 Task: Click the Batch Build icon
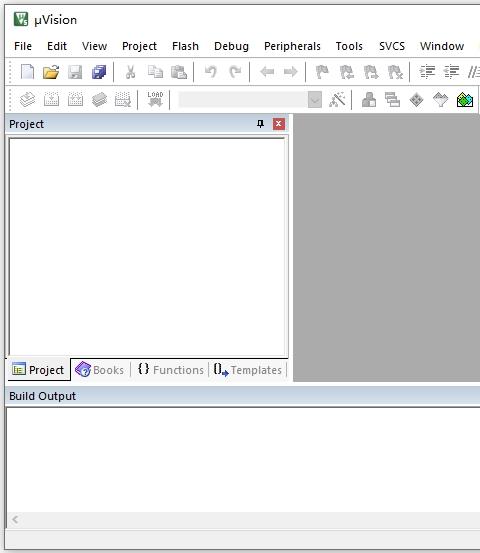pos(99,100)
